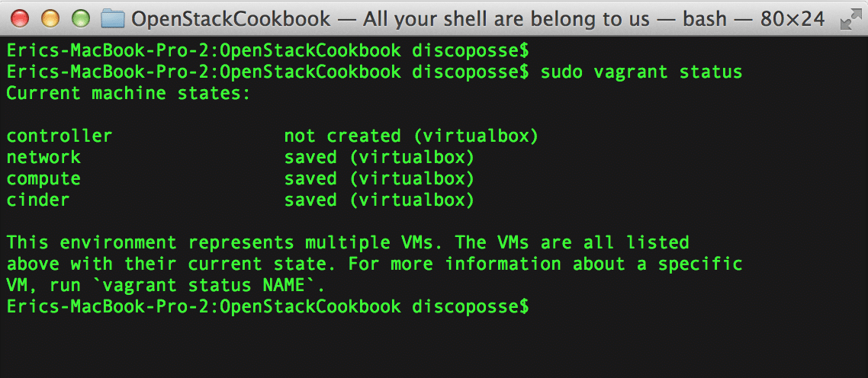Enter fullscreen with the diagonal arrows icon
Viewport: 868px width, 378px height.
tap(848, 20)
